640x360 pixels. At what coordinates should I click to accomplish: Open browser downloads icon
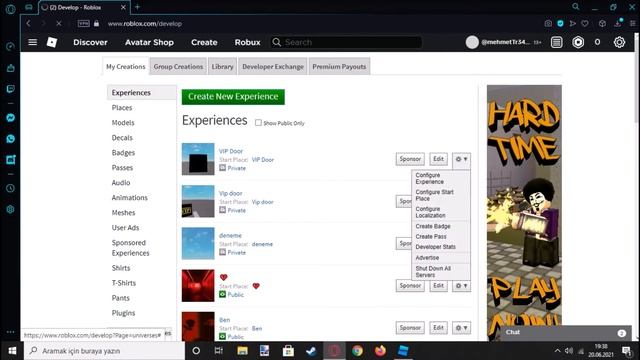(618, 24)
